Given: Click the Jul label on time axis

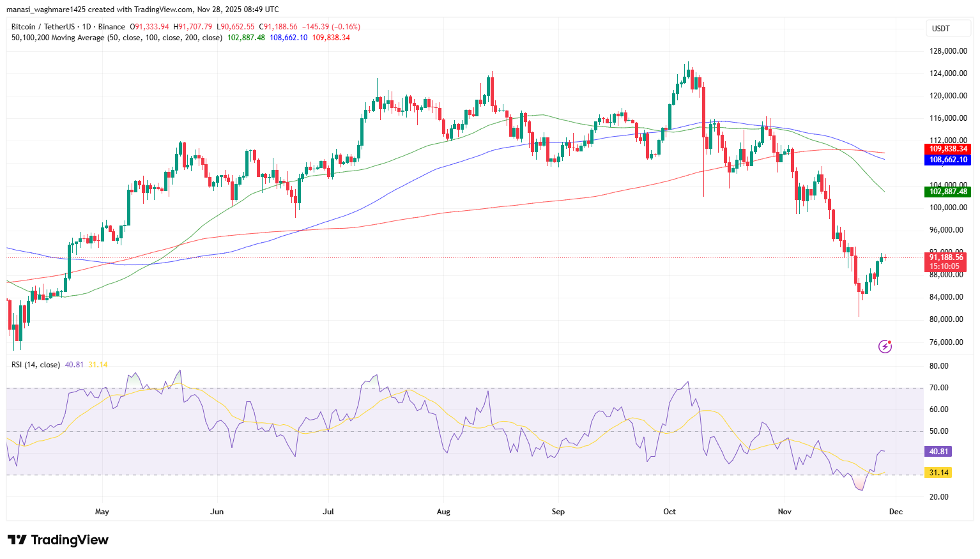Looking at the screenshot, I should (x=328, y=512).
